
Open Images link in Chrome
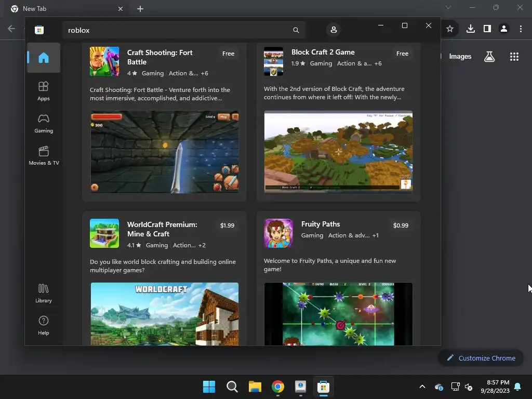(460, 57)
